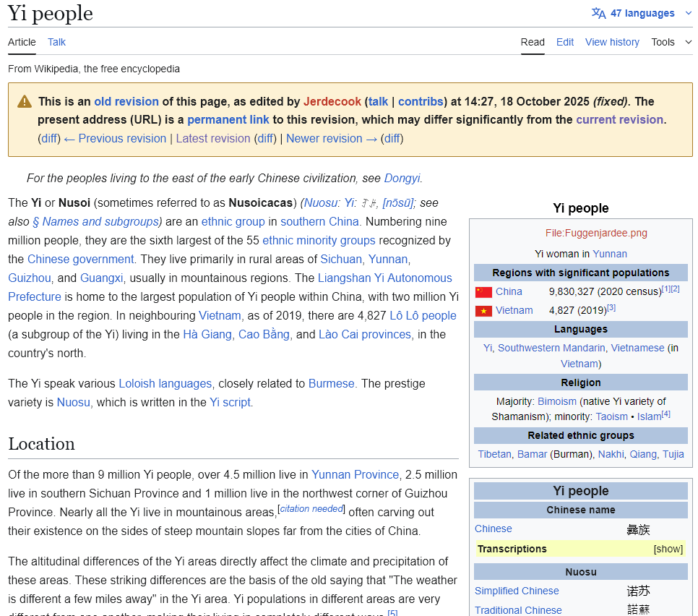698x616 pixels.
Task: Select the Read tab
Action: (533, 42)
